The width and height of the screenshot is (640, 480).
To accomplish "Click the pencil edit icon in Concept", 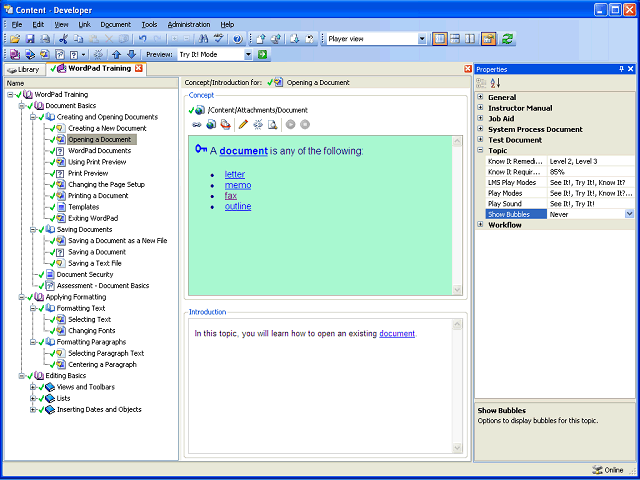I will 244,124.
